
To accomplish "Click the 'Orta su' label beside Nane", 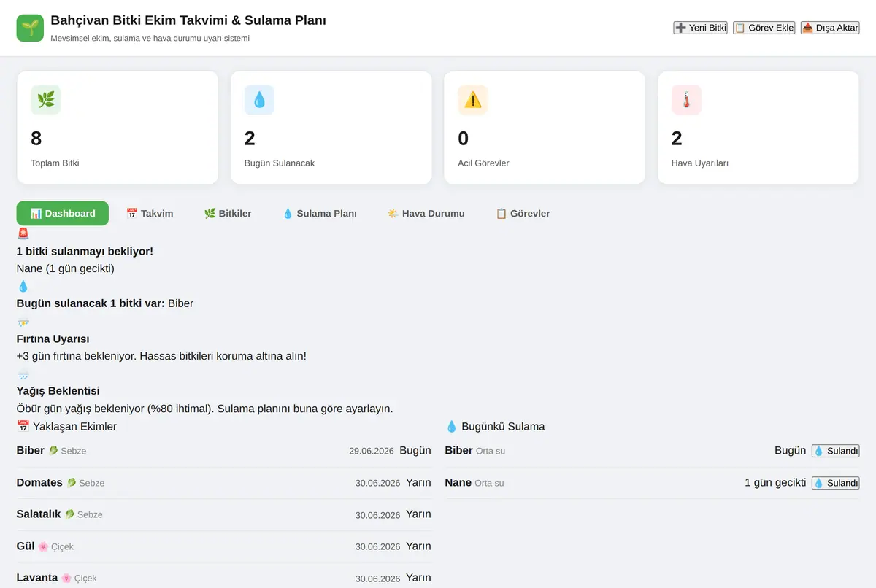I will click(489, 483).
